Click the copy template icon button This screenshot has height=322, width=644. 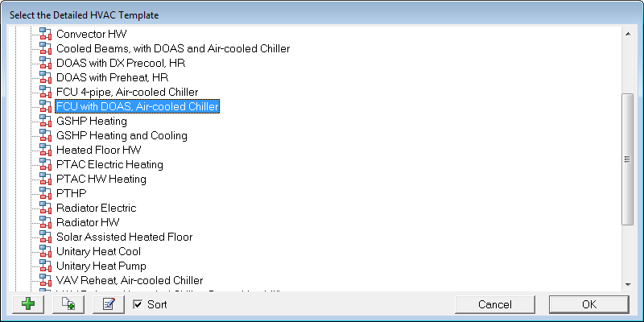point(68,304)
